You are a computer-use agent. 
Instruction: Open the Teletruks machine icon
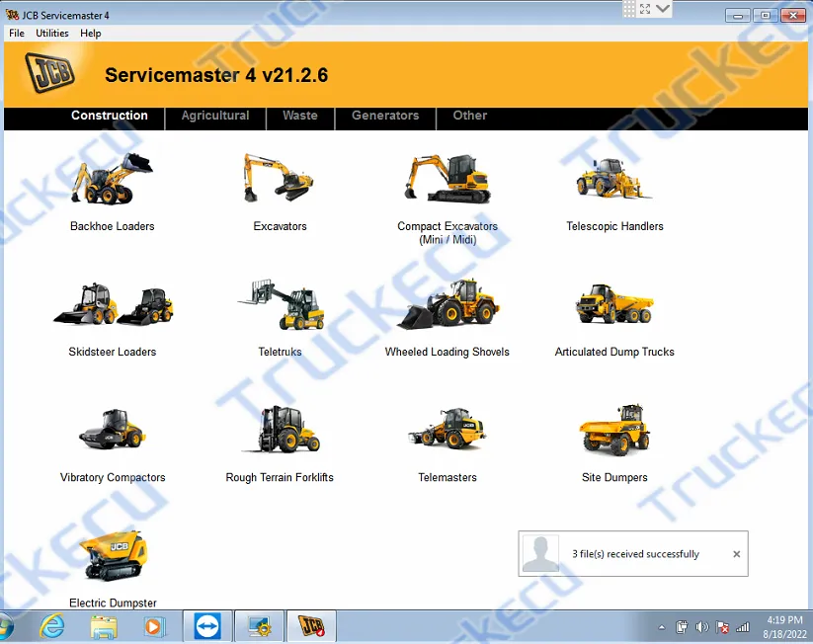pos(281,304)
